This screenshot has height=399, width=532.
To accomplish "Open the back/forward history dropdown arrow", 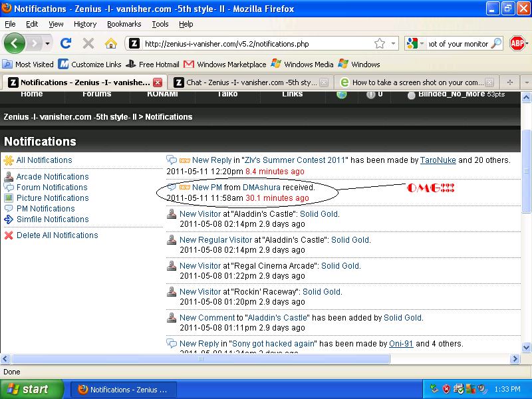I will coord(47,44).
